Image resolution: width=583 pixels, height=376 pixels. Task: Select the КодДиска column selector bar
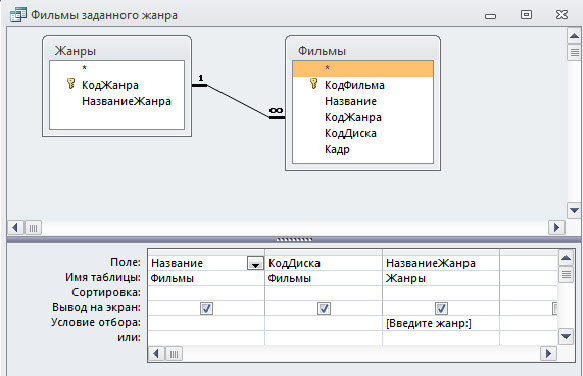(x=323, y=253)
